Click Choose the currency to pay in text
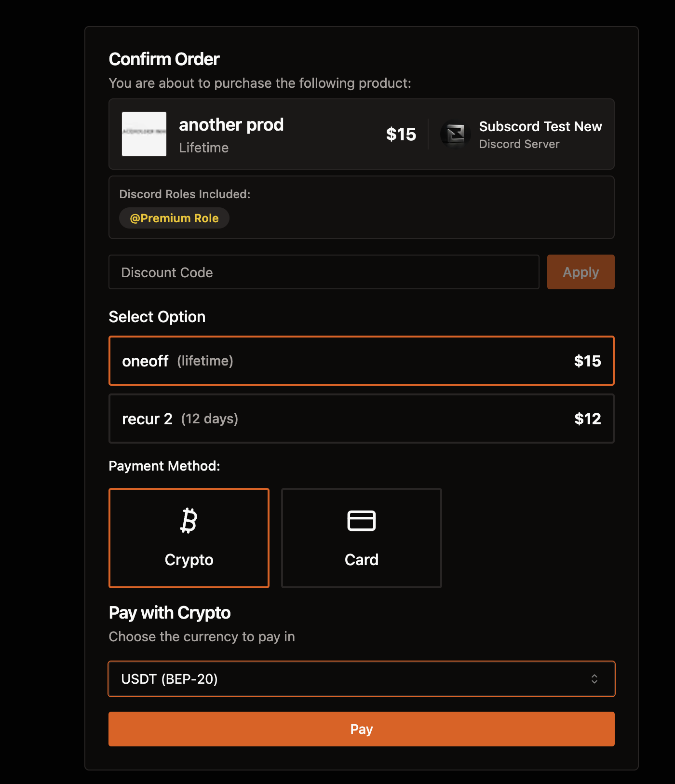The image size is (675, 784). (202, 636)
